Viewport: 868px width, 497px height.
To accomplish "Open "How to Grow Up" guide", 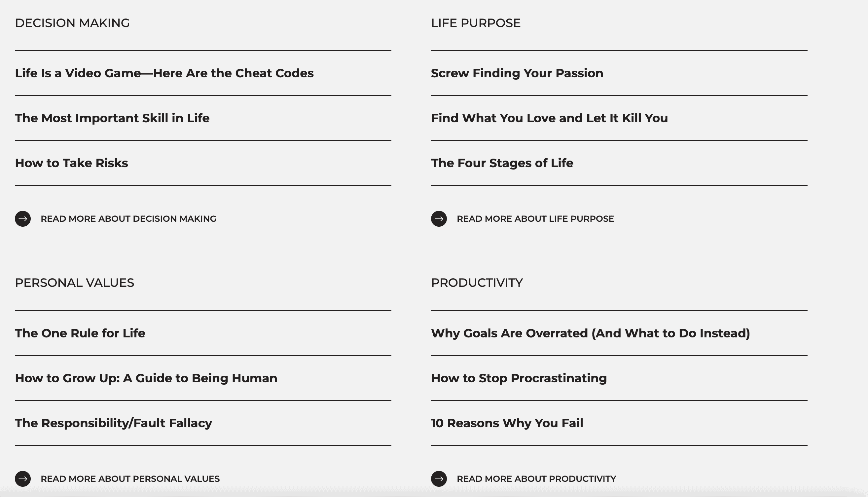I will pos(146,378).
